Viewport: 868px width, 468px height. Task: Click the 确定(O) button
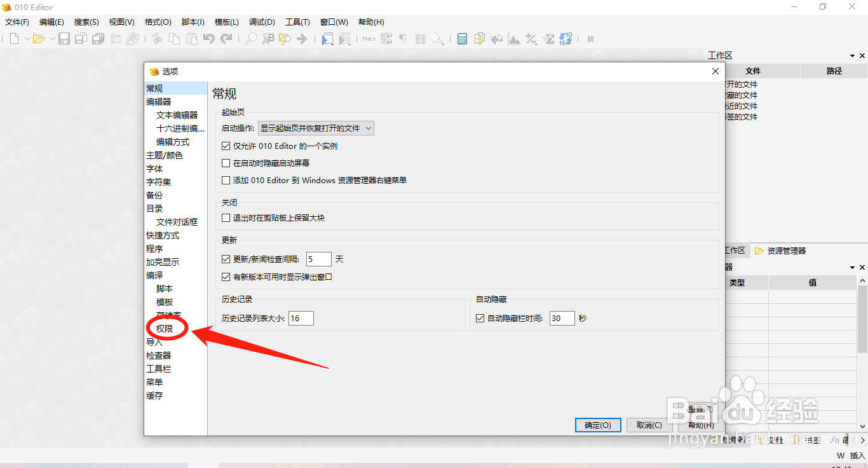coord(598,425)
